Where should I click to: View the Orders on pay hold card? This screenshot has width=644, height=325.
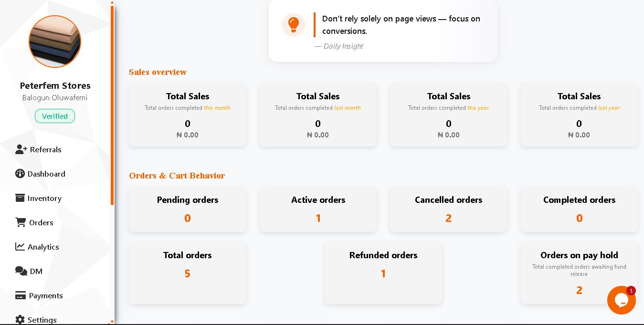coord(579,273)
